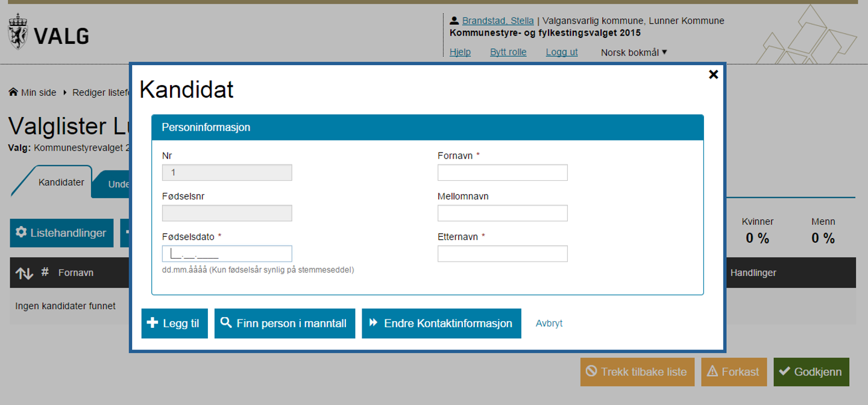Switch to the Kandidater tab

[61, 182]
